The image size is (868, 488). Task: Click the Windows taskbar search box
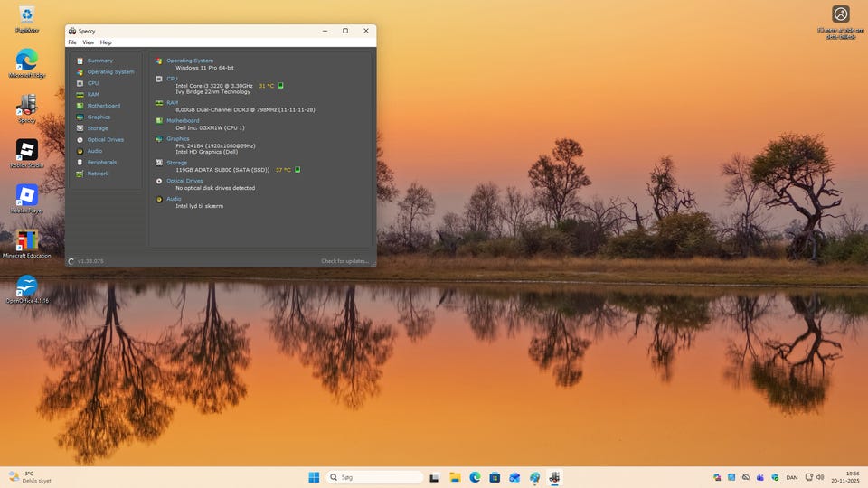pos(374,477)
